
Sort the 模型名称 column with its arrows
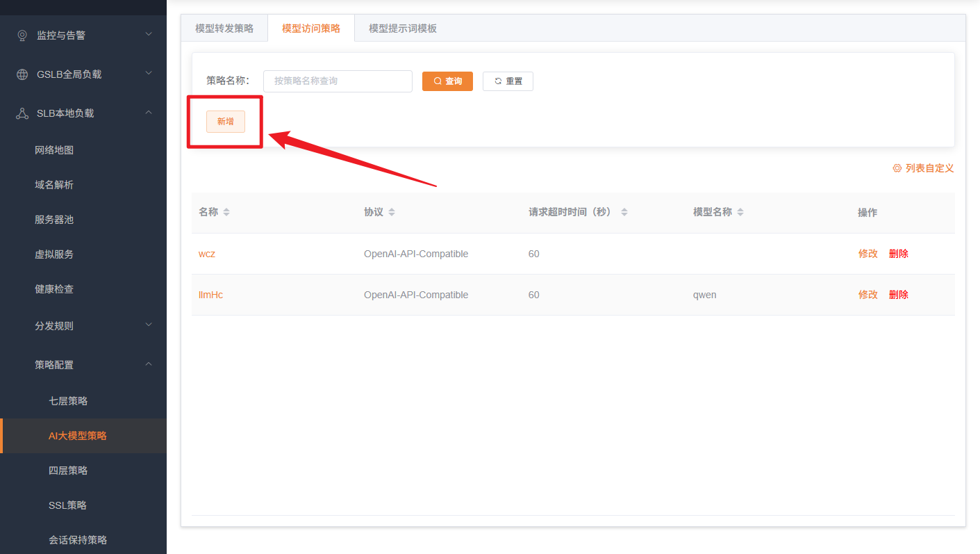740,213
